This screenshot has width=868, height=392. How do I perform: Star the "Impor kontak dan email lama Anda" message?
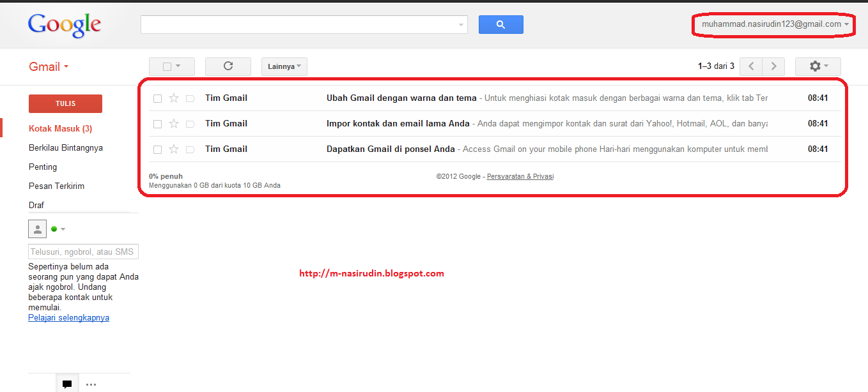[x=174, y=124]
